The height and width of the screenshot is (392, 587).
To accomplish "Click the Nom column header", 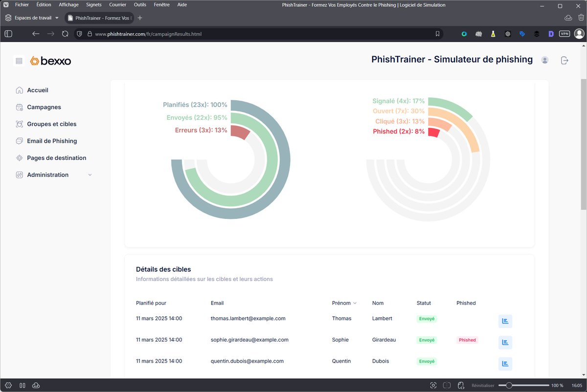I will [378, 303].
